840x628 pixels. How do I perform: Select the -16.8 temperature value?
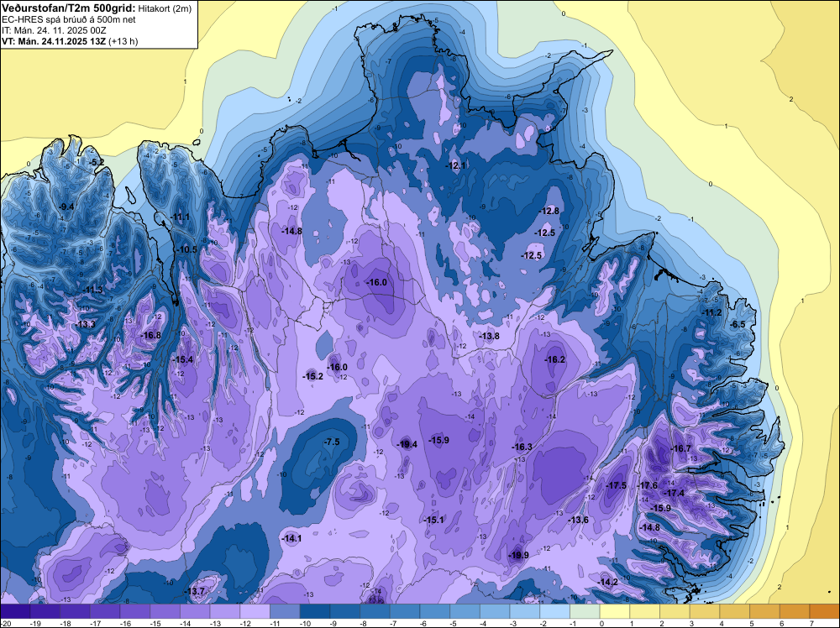pyautogui.click(x=151, y=335)
